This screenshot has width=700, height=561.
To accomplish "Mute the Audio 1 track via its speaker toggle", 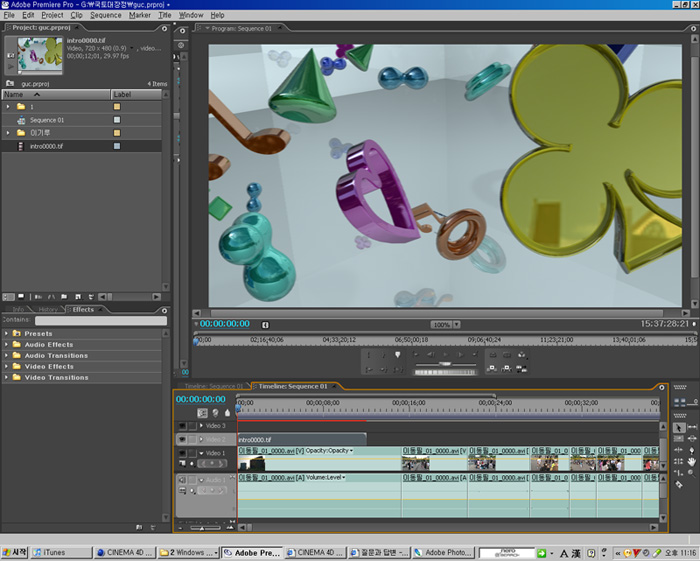I will click(x=182, y=480).
